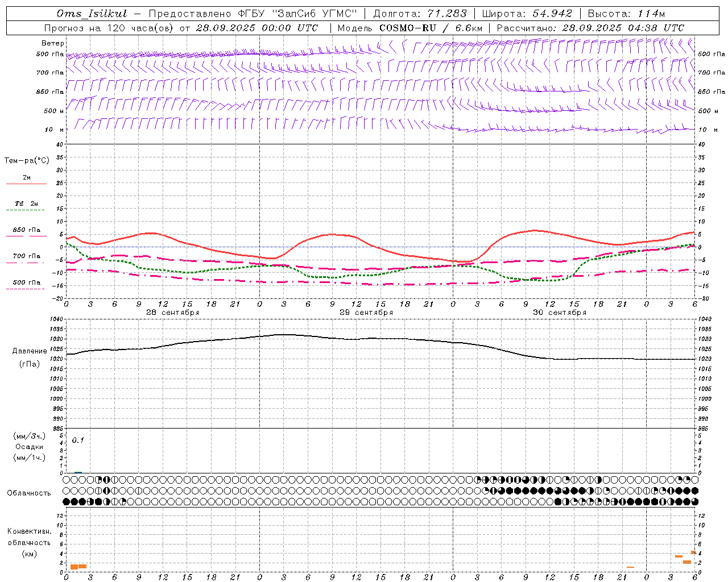
Task: Click the 700 гПа temperature legend label
Action: click(27, 256)
